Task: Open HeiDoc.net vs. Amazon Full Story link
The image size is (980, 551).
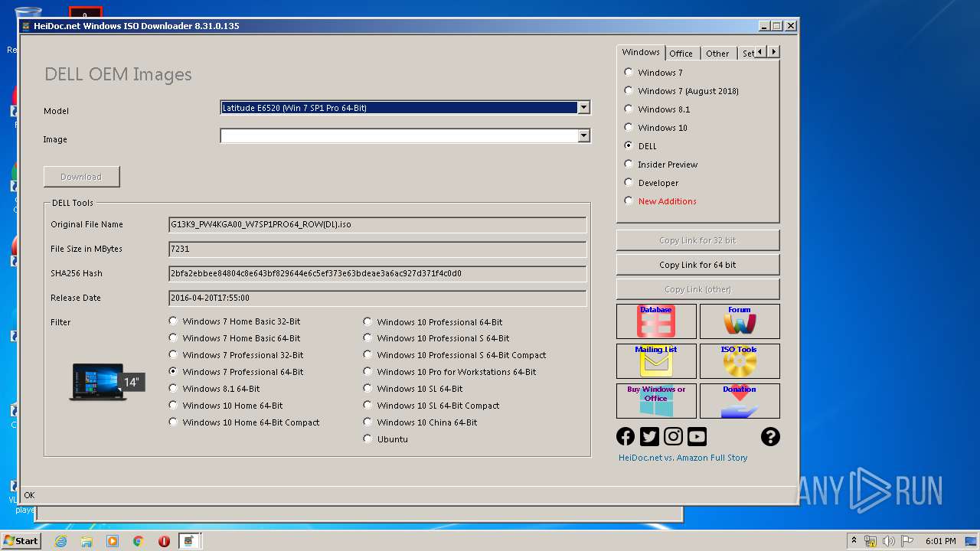Action: tap(683, 458)
